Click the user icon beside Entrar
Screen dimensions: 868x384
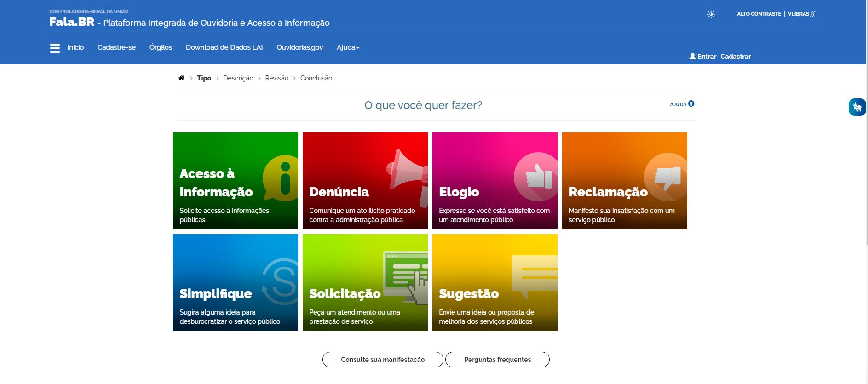click(692, 57)
